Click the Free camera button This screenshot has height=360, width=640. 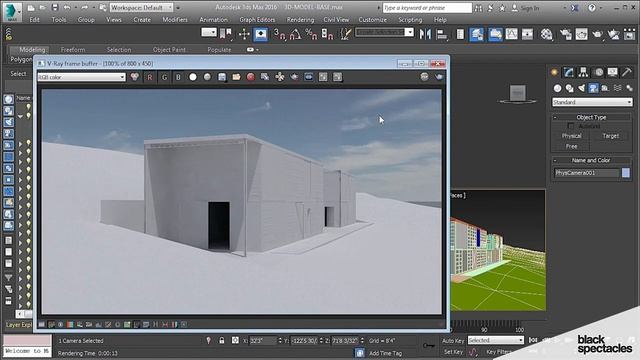pyautogui.click(x=571, y=146)
